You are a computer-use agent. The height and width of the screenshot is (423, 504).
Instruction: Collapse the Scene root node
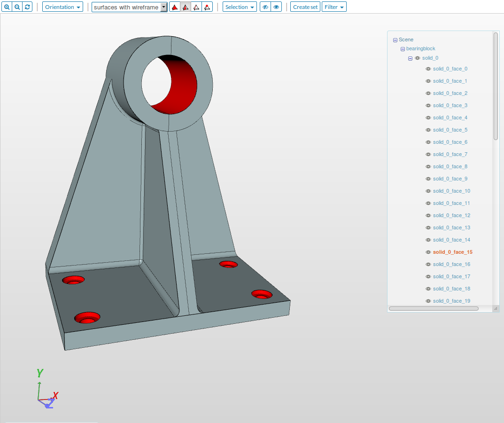[395, 40]
